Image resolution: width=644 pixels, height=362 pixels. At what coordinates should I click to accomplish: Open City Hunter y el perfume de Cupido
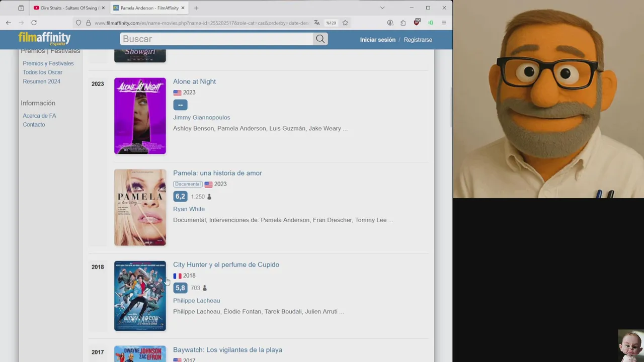(x=226, y=264)
